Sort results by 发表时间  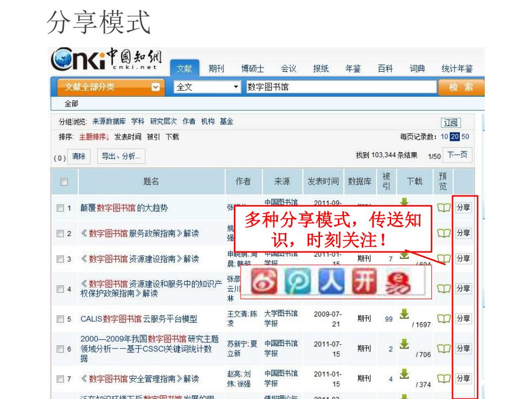(x=128, y=137)
